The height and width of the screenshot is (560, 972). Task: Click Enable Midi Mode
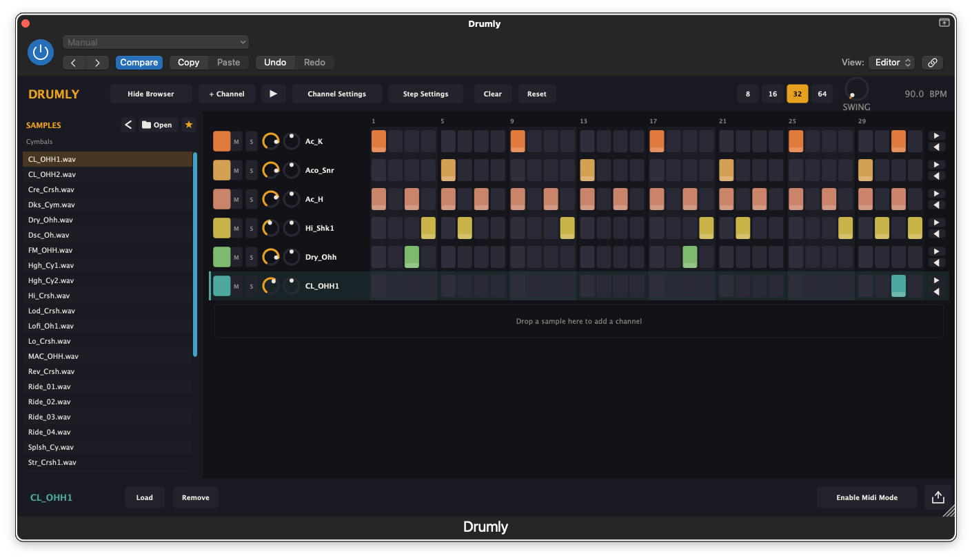[x=867, y=497]
